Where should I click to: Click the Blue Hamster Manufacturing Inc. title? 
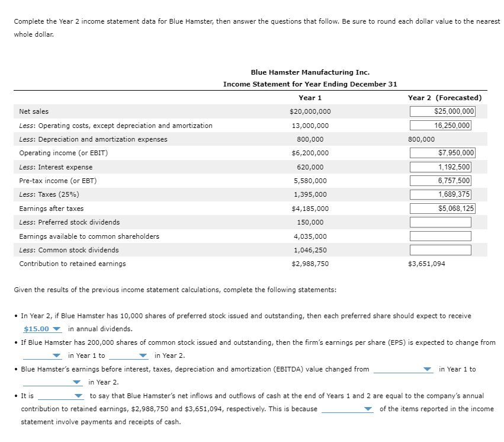tap(310, 72)
